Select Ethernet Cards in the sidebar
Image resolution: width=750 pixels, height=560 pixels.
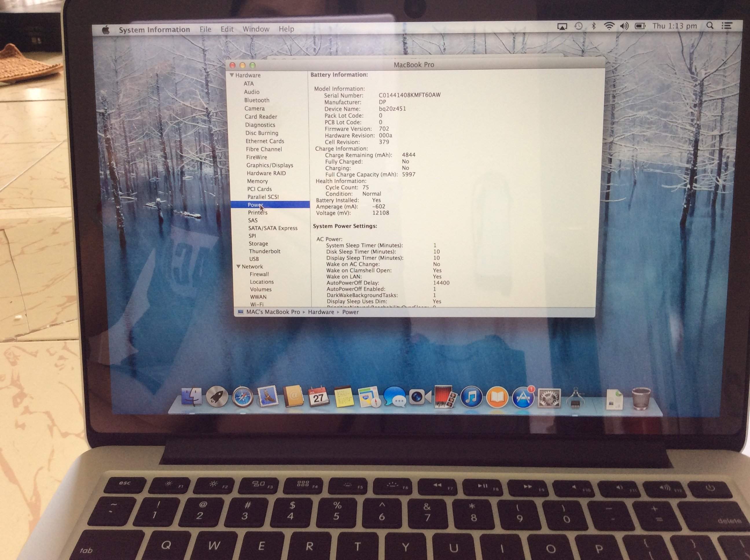(265, 141)
